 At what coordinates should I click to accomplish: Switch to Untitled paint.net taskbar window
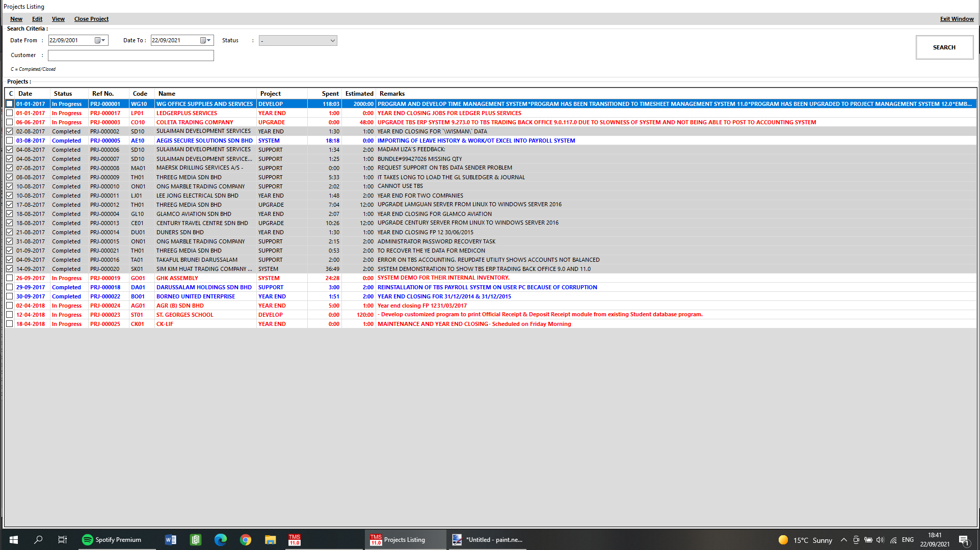pos(487,540)
